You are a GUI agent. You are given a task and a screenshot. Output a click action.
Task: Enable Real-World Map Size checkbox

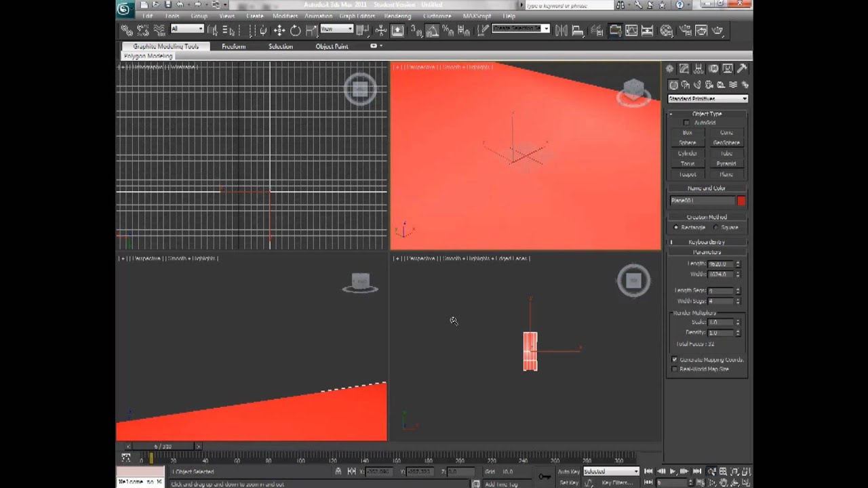[x=675, y=369]
